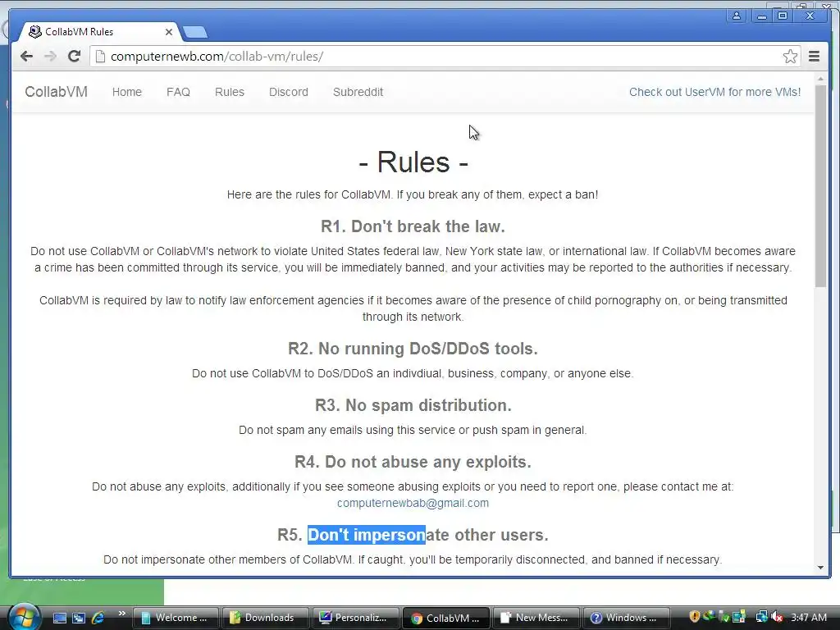The width and height of the screenshot is (840, 630).
Task: Open the Rules navbar item
Action: pos(230,92)
